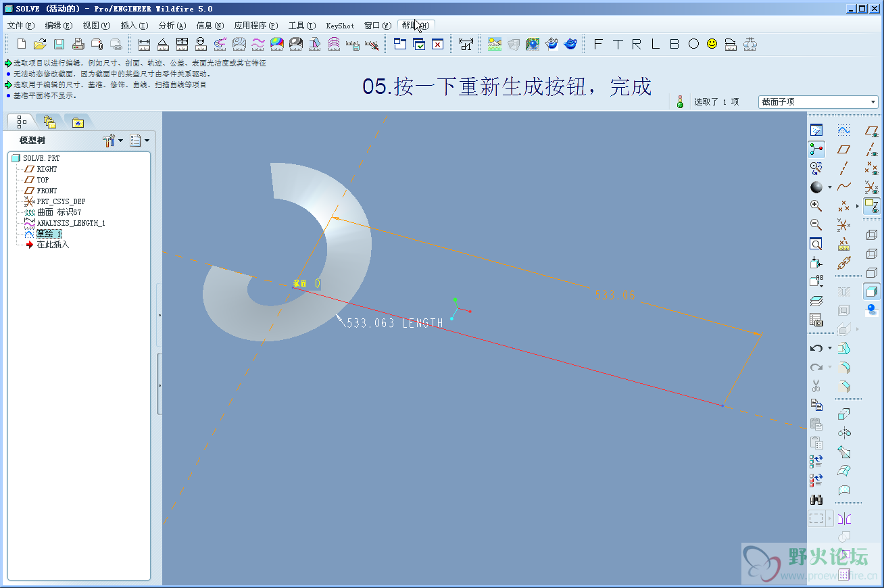Select the RIGHT datum plane in tree

click(47, 169)
